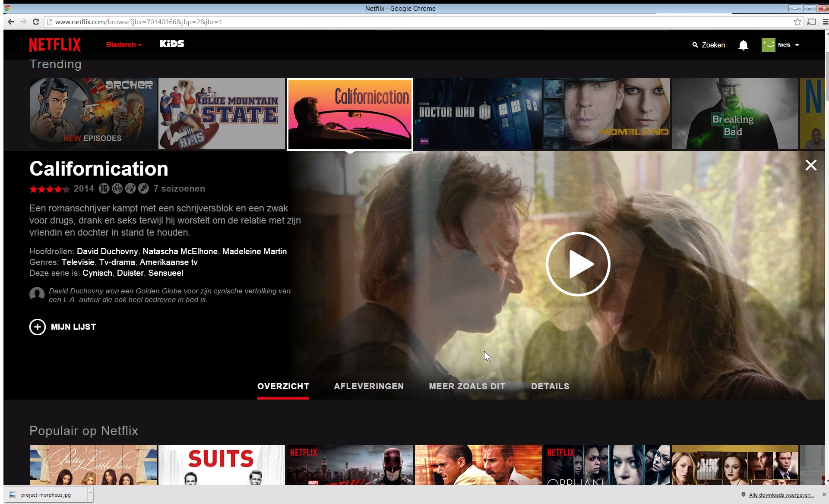Click the Netflix logo
829x504 pixels.
55,44
